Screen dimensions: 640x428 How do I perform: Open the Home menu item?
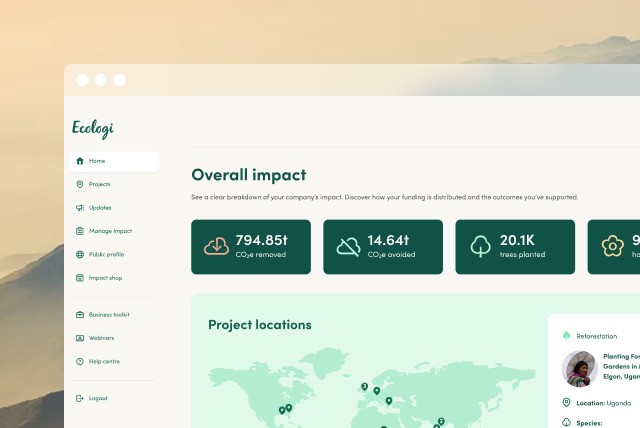point(114,161)
